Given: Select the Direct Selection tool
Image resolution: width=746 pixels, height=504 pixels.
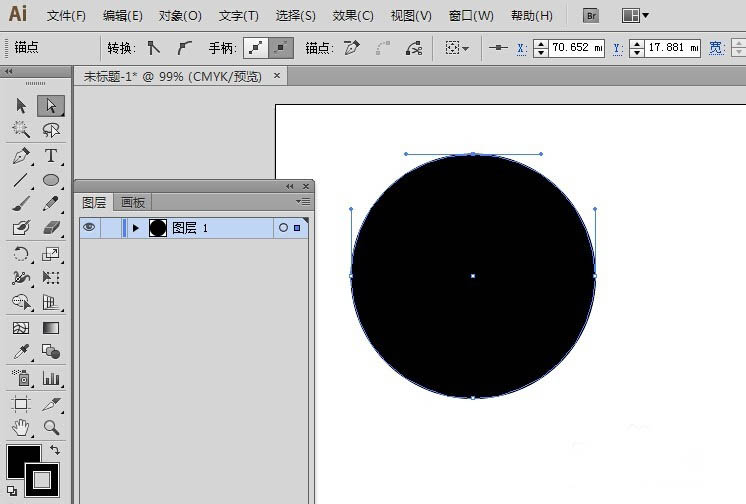Looking at the screenshot, I should click(51, 106).
